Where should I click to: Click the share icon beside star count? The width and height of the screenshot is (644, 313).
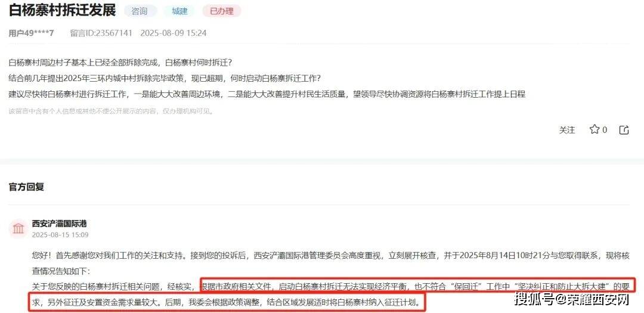624,130
